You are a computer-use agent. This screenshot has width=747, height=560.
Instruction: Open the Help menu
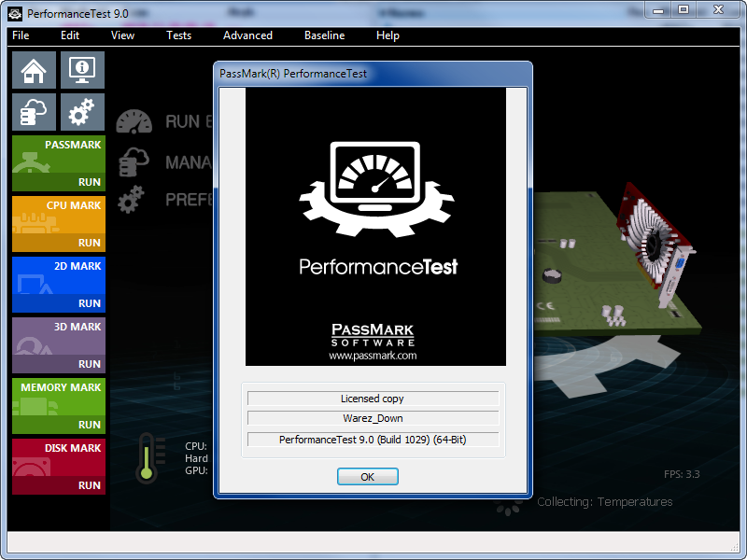click(x=388, y=35)
